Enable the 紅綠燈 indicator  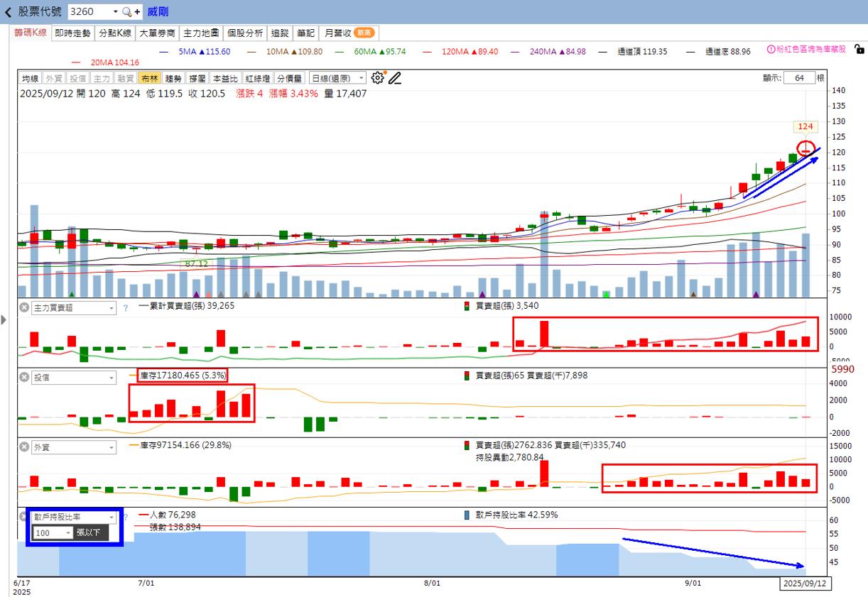point(258,78)
